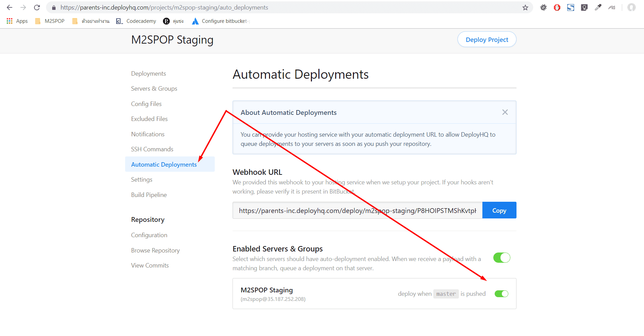The height and width of the screenshot is (336, 644).
Task: Click the browser profile avatar icon
Action: point(631,7)
